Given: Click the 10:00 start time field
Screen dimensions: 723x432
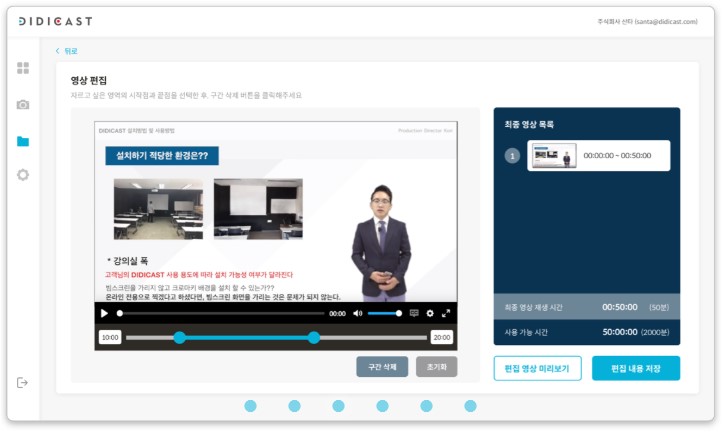Looking at the screenshot, I should [110, 337].
